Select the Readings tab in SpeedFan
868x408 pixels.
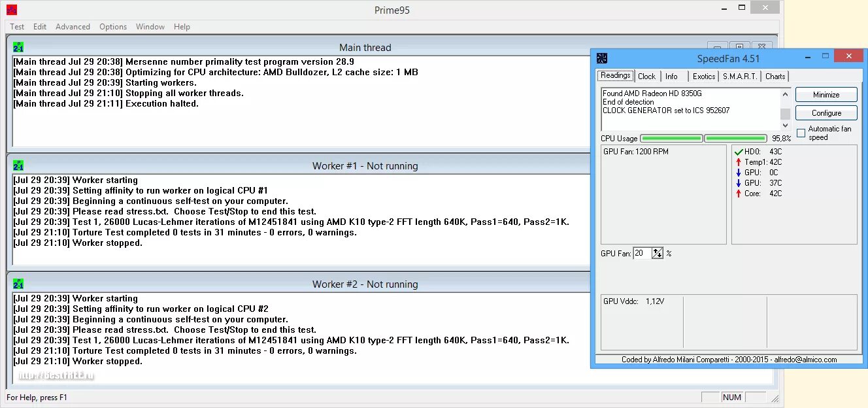616,76
